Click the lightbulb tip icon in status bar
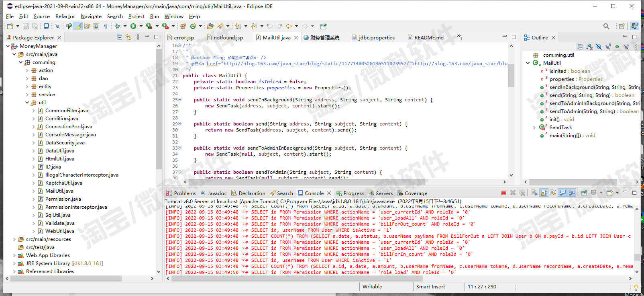This screenshot has width=644, height=296. pyautogui.click(x=636, y=287)
